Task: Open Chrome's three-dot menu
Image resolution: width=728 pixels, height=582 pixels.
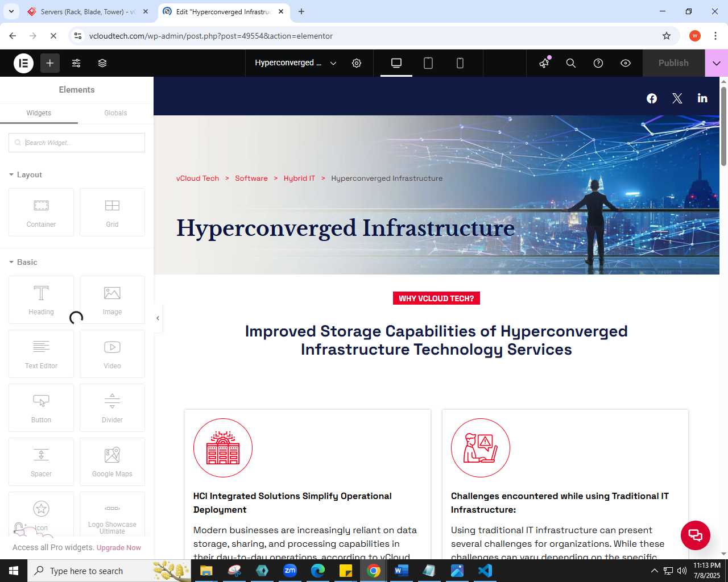Action: [x=715, y=36]
